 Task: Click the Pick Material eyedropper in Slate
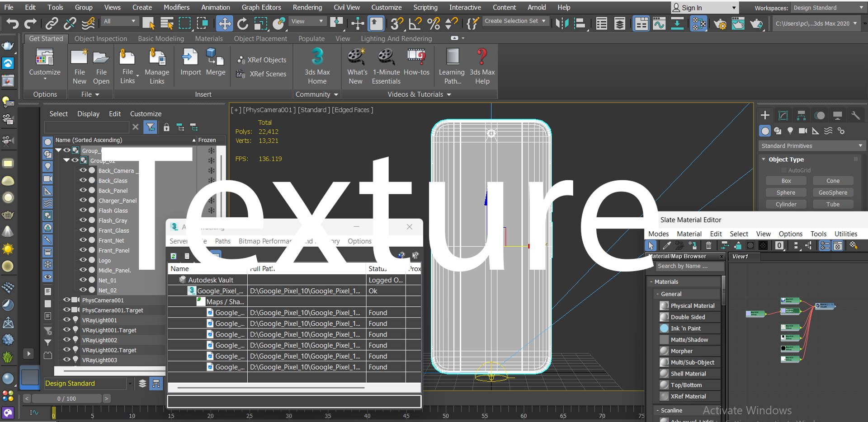click(x=666, y=245)
